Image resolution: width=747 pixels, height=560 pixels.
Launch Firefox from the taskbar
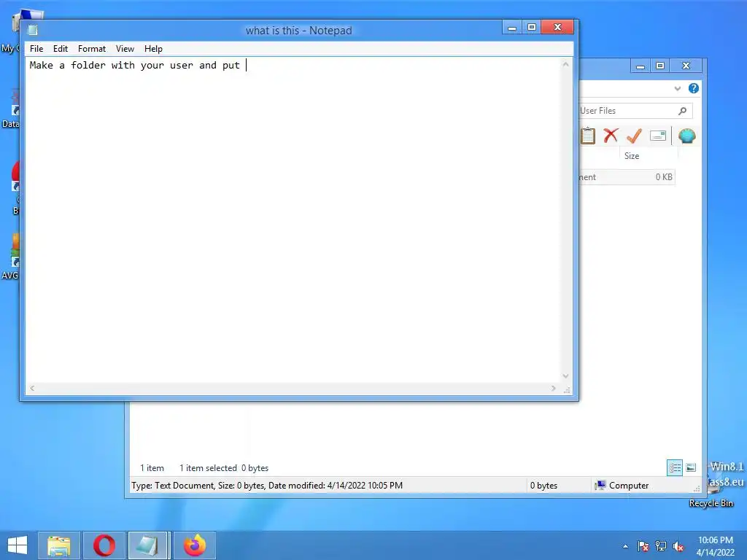point(194,545)
